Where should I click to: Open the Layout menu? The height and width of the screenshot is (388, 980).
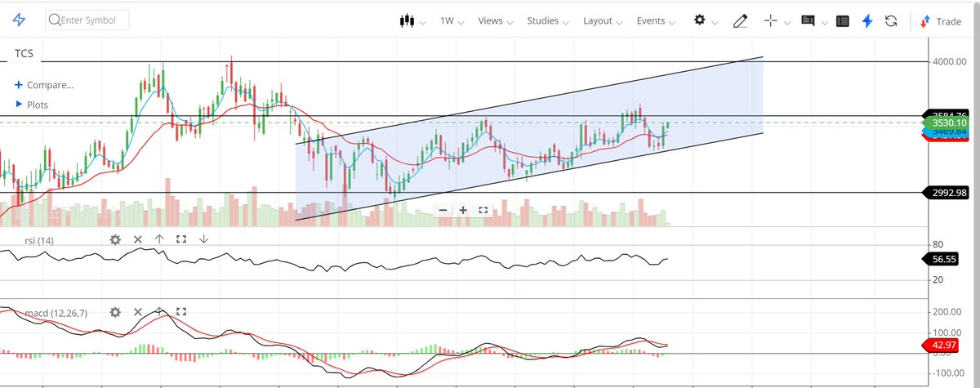point(602,21)
